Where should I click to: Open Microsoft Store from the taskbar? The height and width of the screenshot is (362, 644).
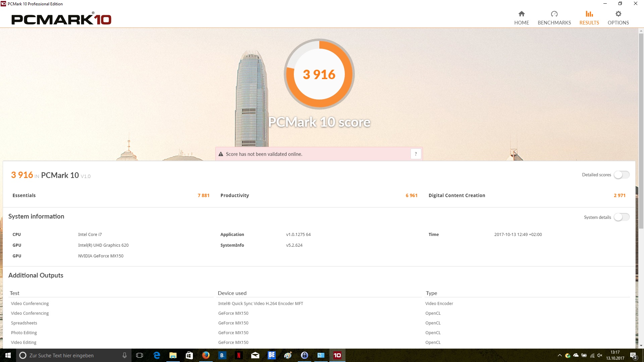coord(189,355)
